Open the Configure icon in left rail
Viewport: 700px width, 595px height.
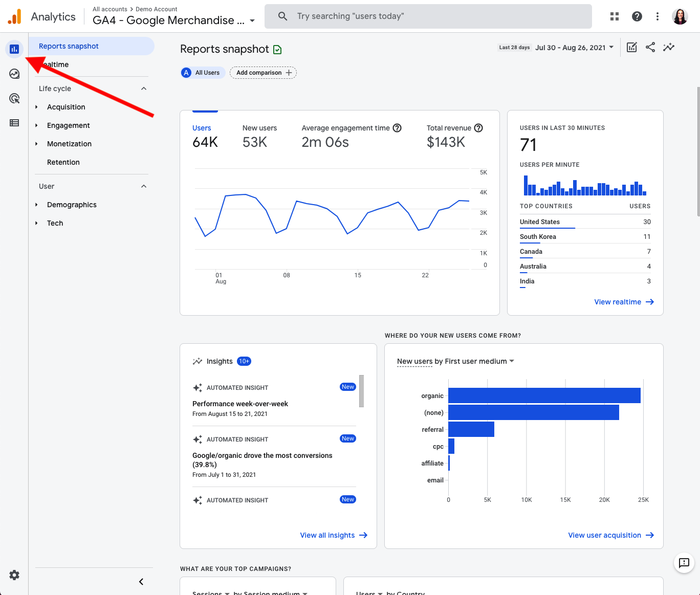click(x=14, y=123)
